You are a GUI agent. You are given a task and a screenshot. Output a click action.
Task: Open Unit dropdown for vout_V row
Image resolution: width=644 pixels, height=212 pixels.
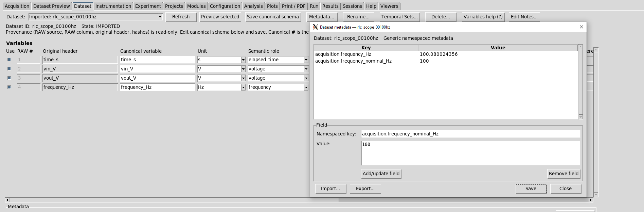point(243,78)
